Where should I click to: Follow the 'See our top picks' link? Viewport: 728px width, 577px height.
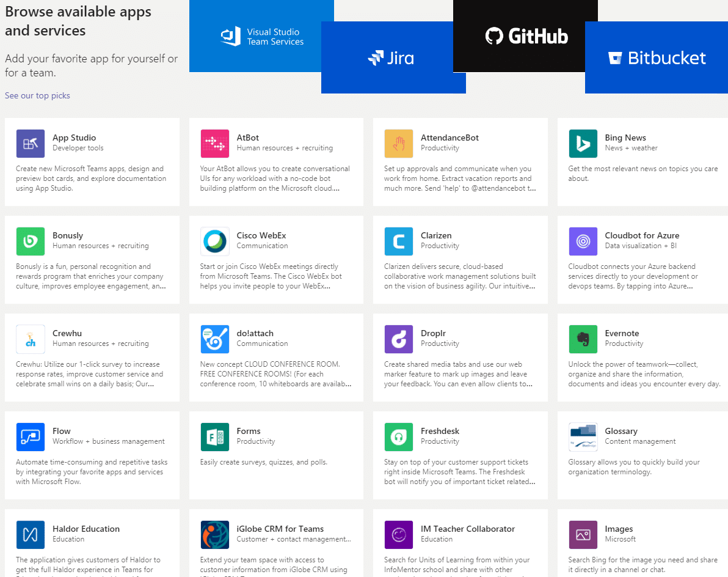37,95
